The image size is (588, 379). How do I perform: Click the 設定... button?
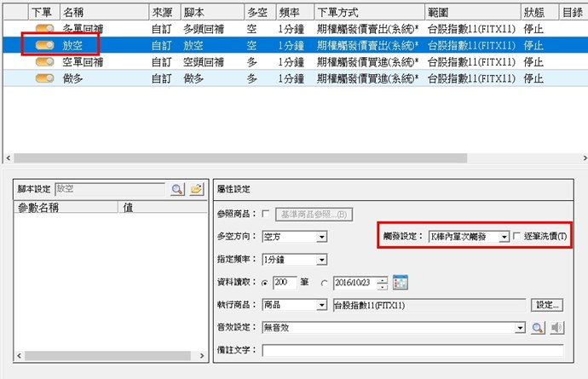point(548,305)
